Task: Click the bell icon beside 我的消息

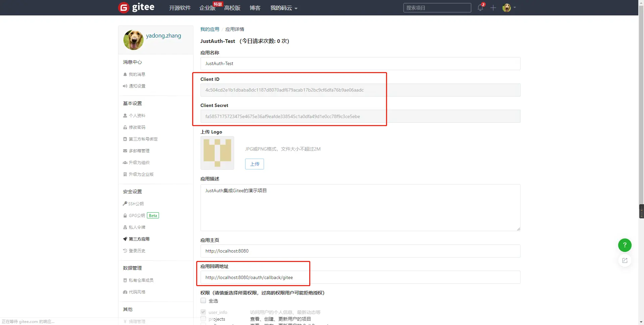Action: coord(125,74)
